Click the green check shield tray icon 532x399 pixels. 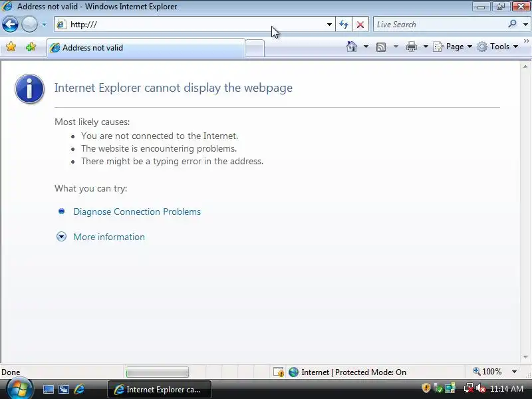pyautogui.click(x=438, y=388)
